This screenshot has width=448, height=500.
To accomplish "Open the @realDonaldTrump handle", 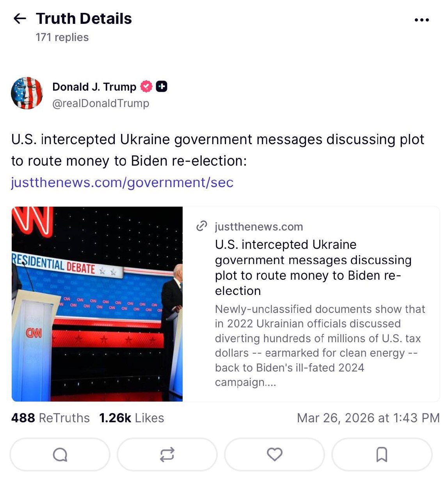I will click(x=101, y=103).
